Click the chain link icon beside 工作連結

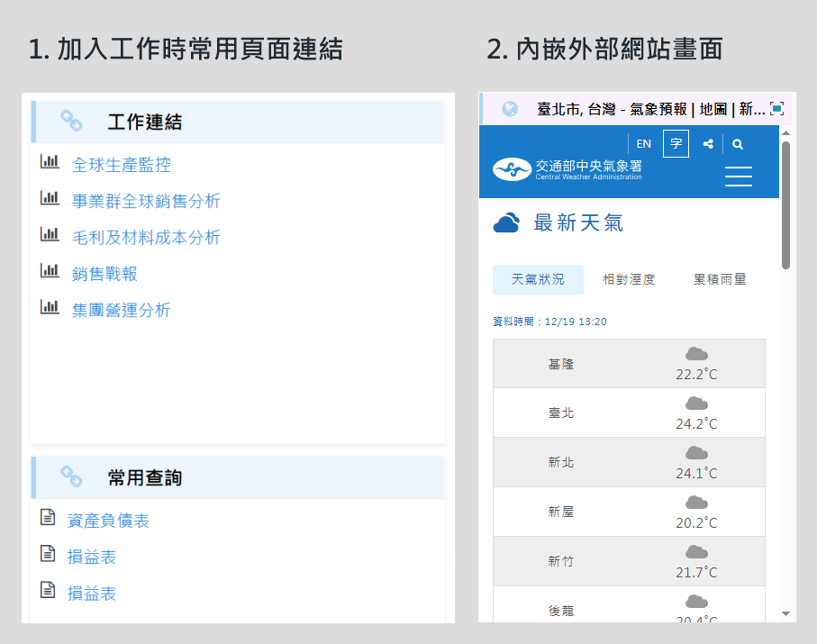71,122
